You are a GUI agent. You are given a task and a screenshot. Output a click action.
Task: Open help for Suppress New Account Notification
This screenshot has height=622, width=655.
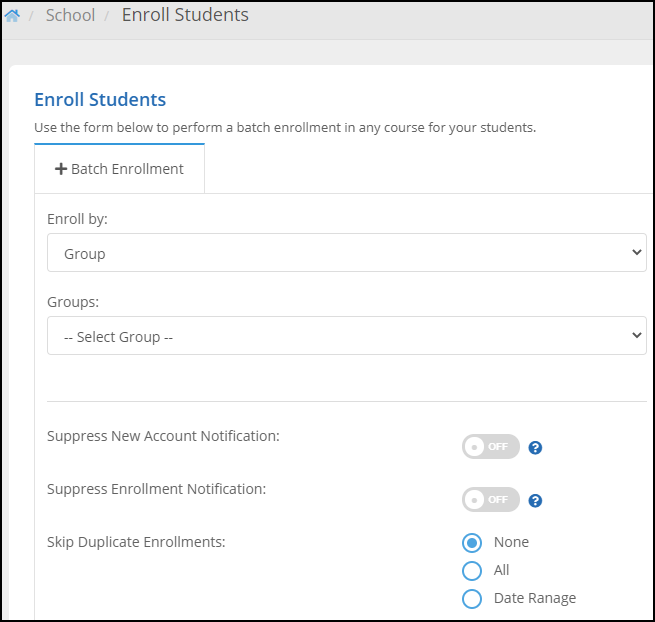coord(535,448)
